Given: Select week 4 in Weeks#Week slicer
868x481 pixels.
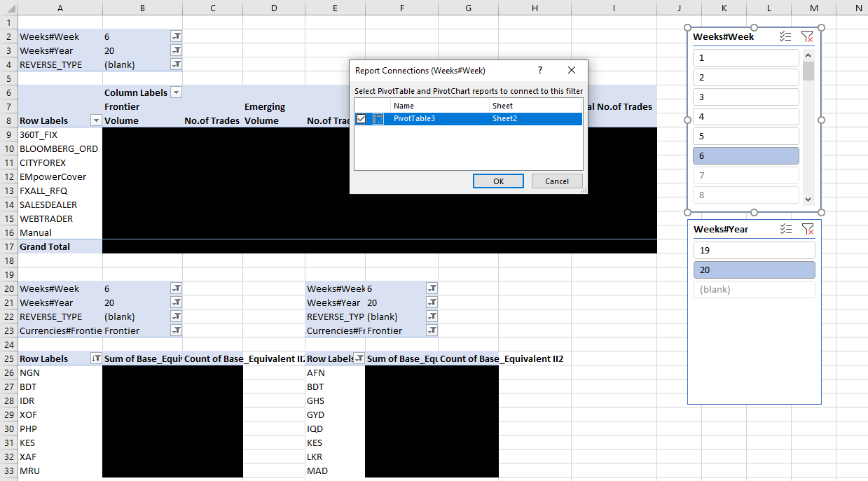Looking at the screenshot, I should pos(745,117).
